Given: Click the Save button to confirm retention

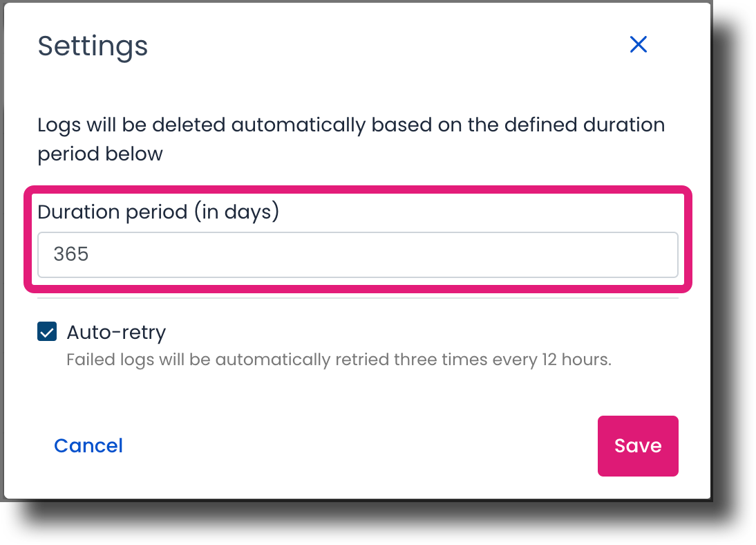Looking at the screenshot, I should tap(637, 445).
